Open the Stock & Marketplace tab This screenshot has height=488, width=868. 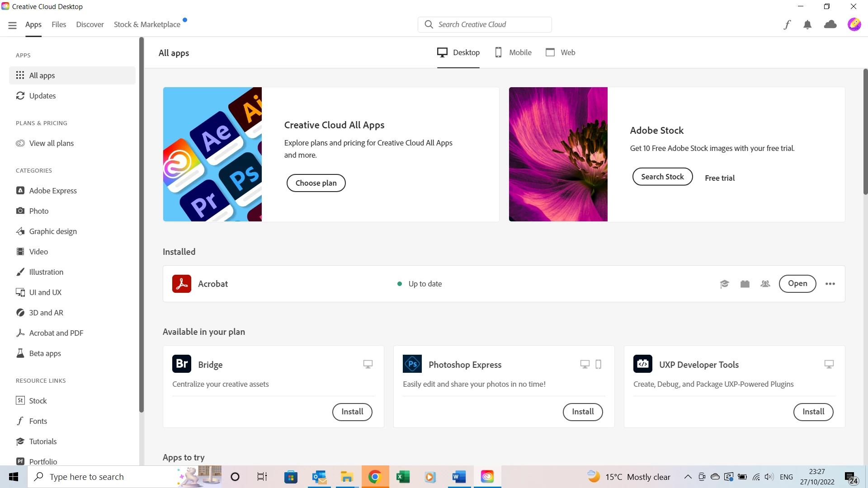point(147,24)
